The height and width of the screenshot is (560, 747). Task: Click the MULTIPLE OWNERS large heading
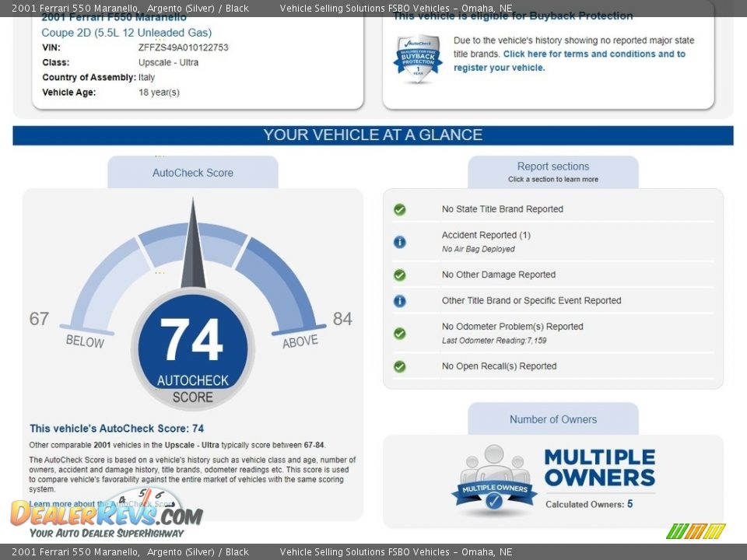(x=600, y=467)
